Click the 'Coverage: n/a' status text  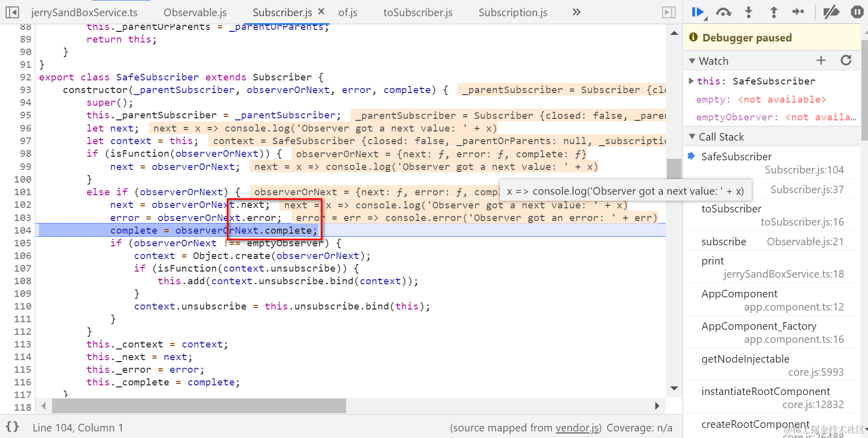[639, 428]
